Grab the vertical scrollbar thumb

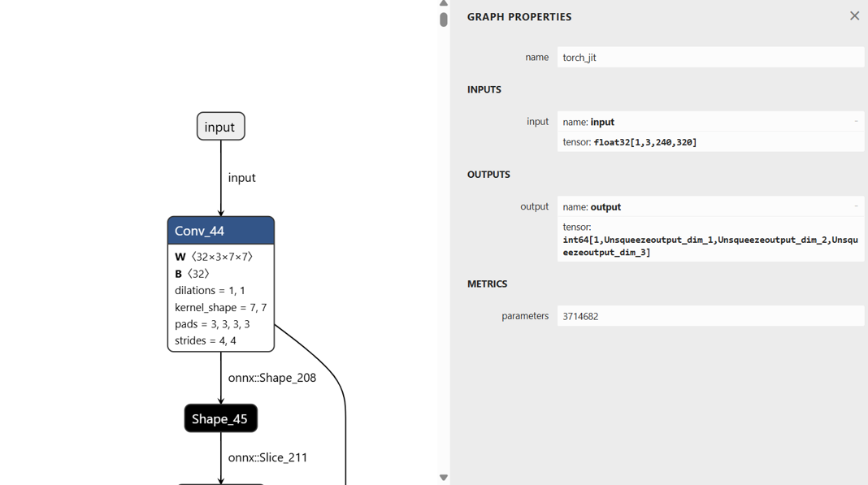(444, 19)
